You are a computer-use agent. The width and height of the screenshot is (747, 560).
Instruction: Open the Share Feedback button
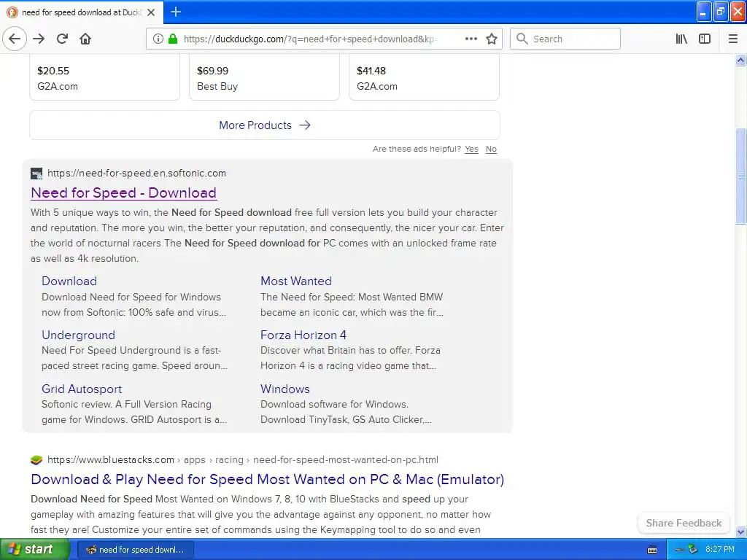pos(684,523)
